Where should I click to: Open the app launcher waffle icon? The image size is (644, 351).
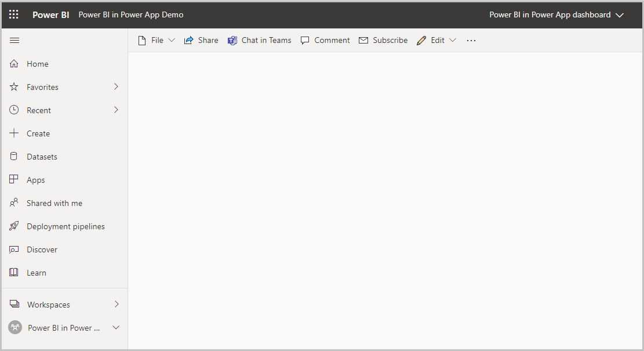point(13,15)
